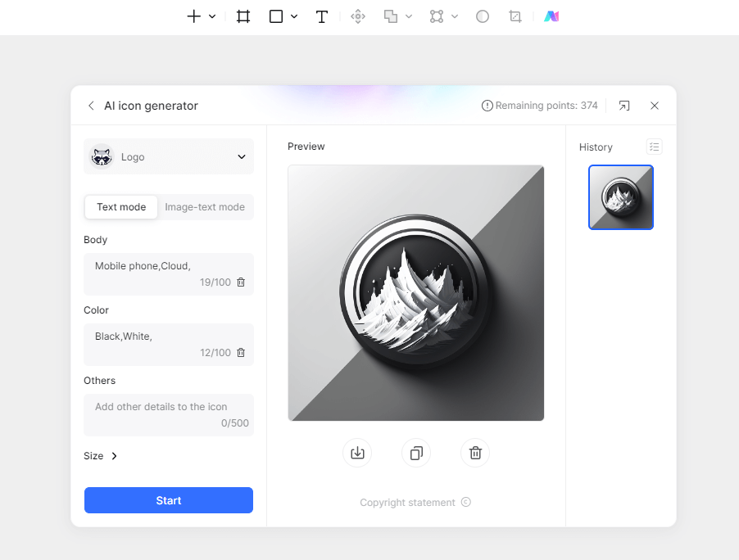Screen dimensions: 739x560
Task: Delete the generated preview image
Action: point(475,453)
